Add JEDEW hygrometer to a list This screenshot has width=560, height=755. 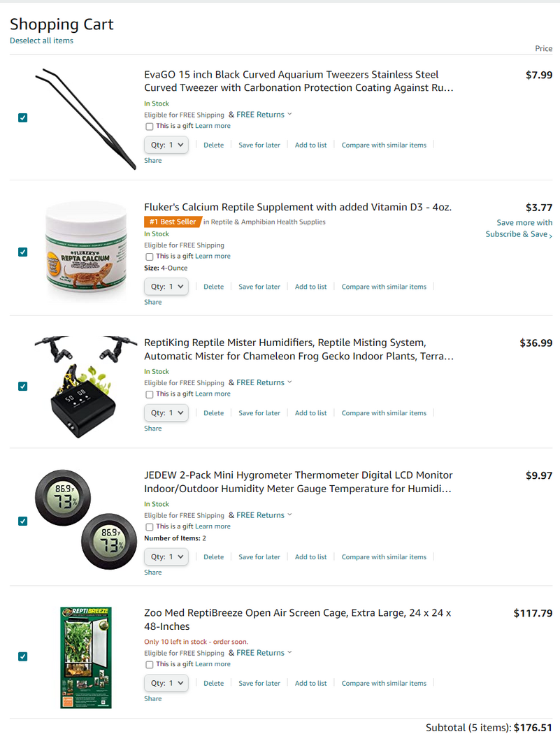tap(310, 557)
